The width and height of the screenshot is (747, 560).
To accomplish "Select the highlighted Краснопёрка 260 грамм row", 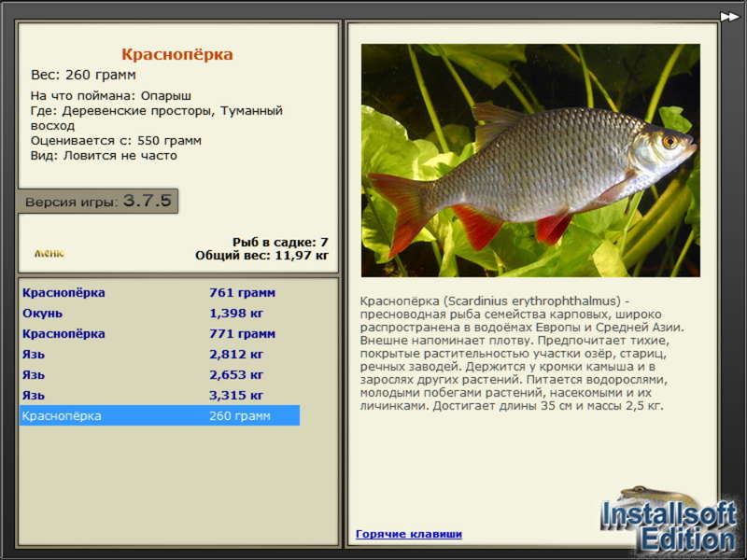I will pos(160,415).
